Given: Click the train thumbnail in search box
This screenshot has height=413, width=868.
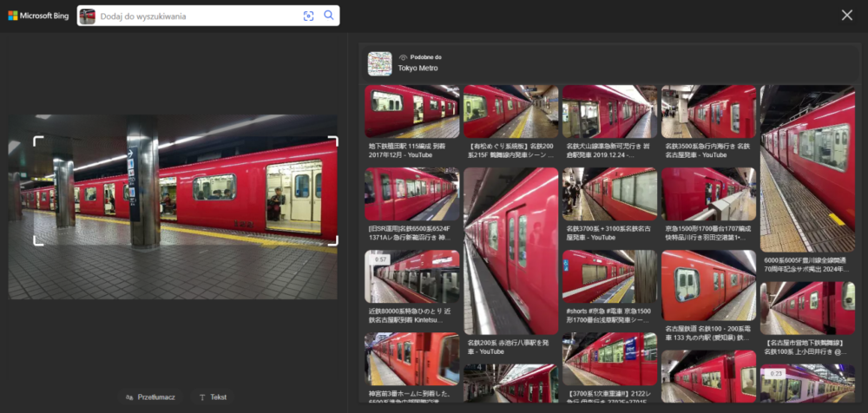Looking at the screenshot, I should pyautogui.click(x=88, y=16).
